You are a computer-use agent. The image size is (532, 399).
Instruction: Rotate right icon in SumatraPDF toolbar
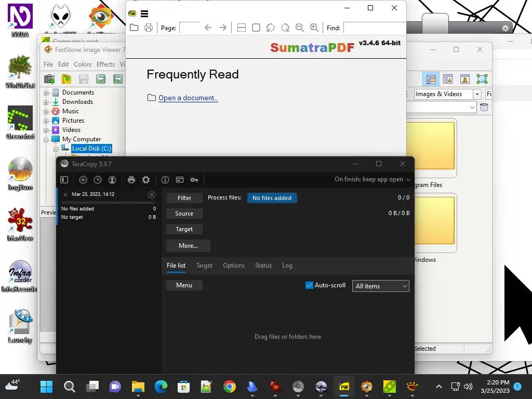285,28
